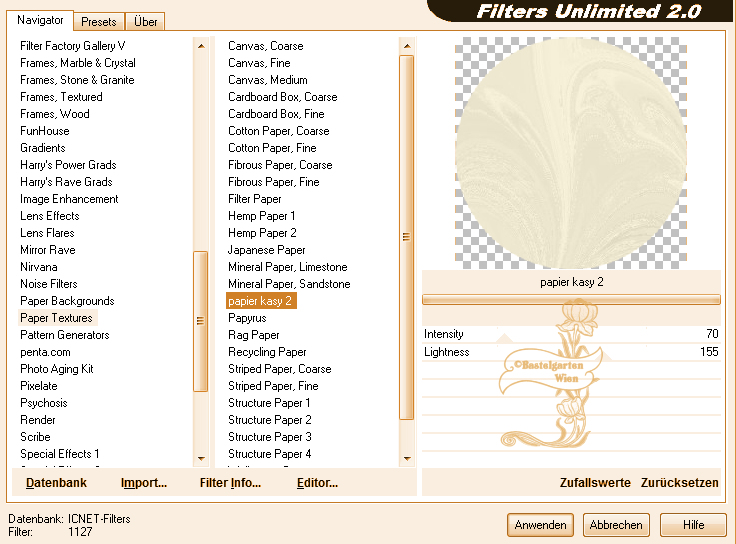Choose the Filter Paper filter
The width and height of the screenshot is (736, 544).
tap(254, 199)
